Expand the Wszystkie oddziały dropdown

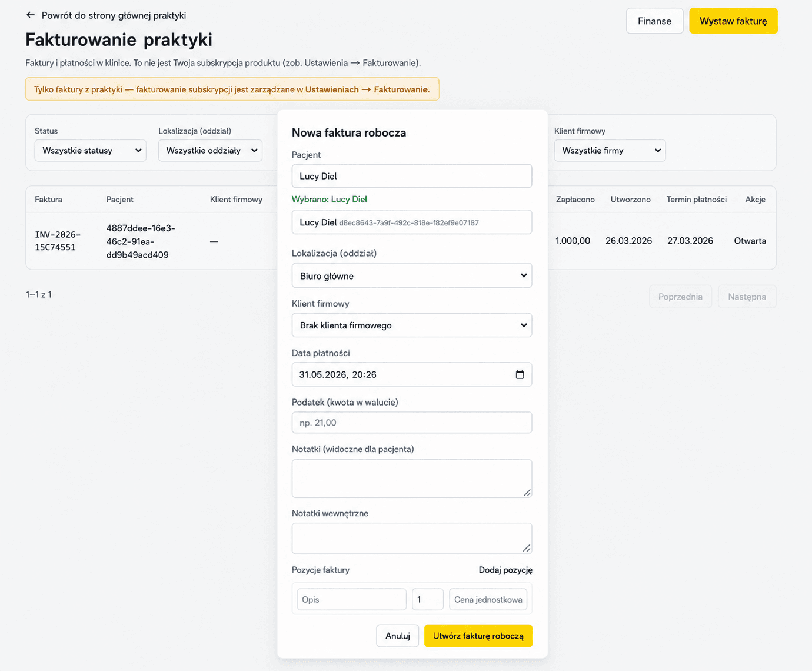pyautogui.click(x=210, y=150)
